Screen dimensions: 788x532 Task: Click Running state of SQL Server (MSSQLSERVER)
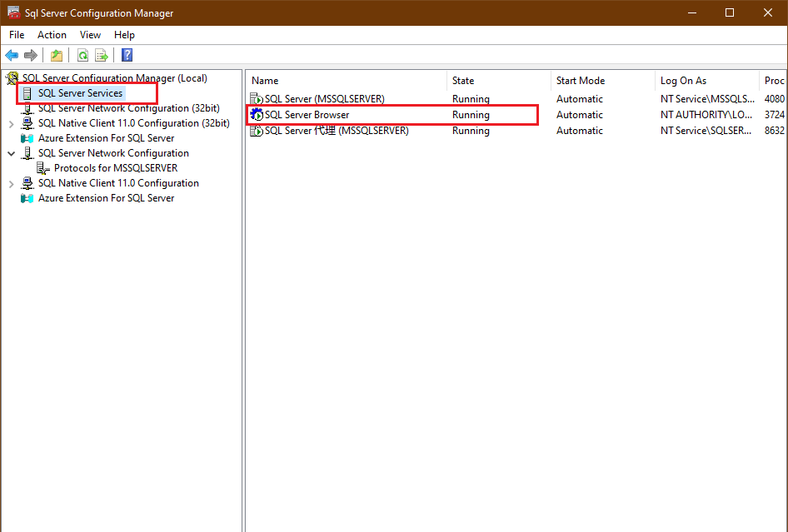(x=471, y=99)
